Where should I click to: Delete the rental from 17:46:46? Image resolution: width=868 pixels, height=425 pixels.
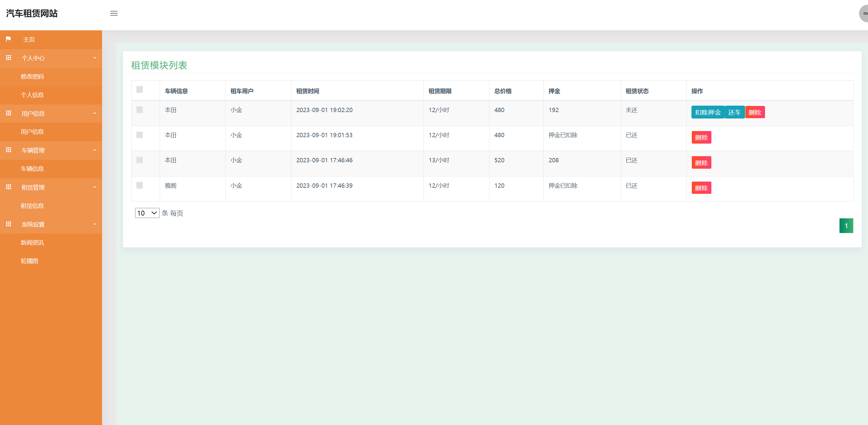701,163
